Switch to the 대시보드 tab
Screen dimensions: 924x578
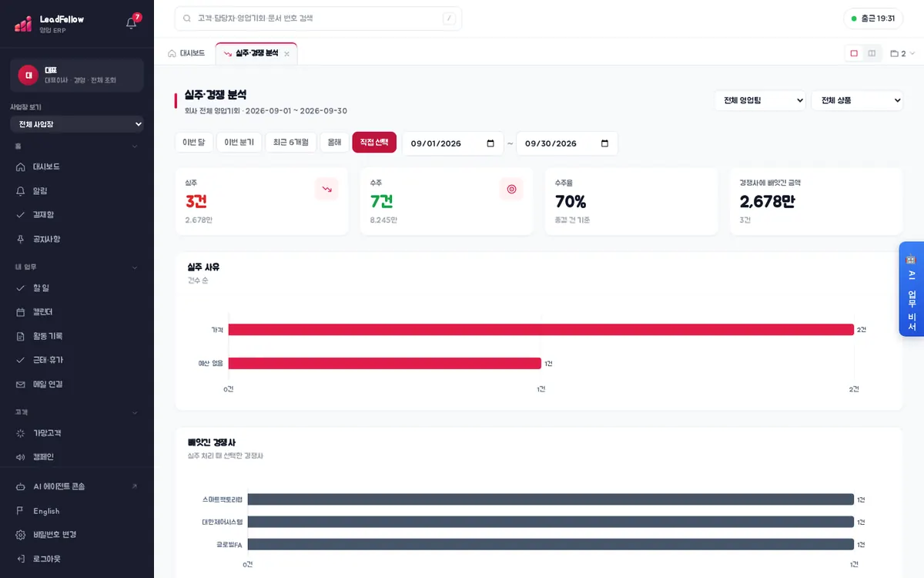pos(186,53)
